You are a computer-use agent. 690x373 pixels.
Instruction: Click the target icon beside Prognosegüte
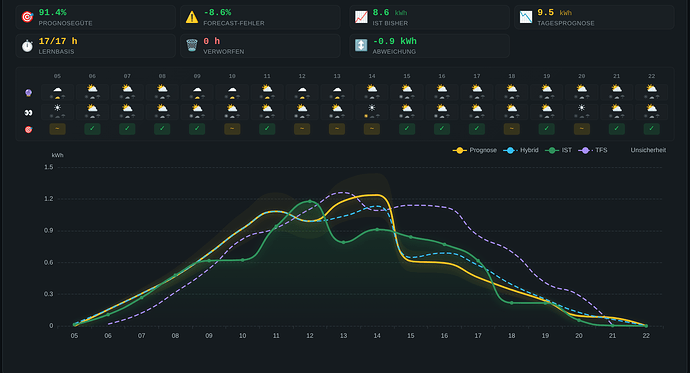[27, 17]
